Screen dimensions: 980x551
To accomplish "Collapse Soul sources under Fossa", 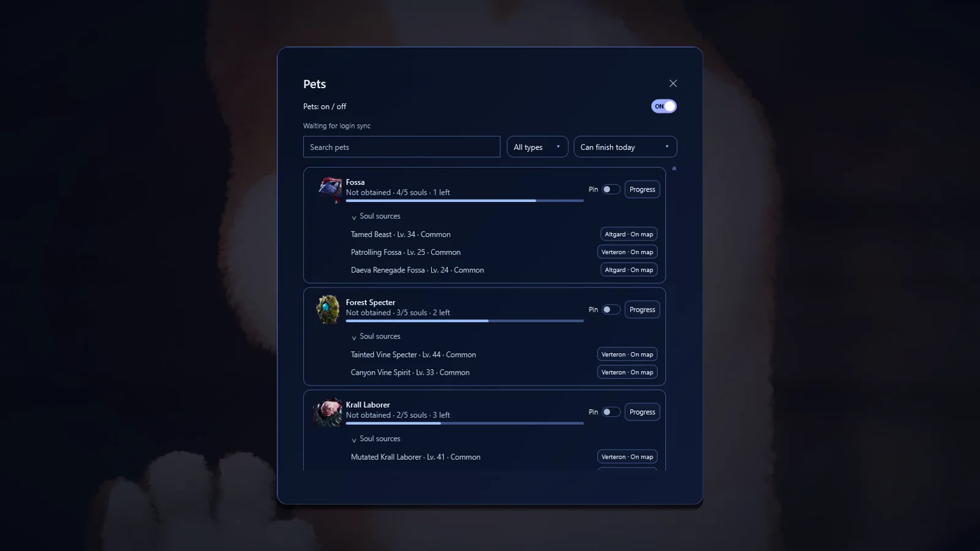I will tap(376, 216).
